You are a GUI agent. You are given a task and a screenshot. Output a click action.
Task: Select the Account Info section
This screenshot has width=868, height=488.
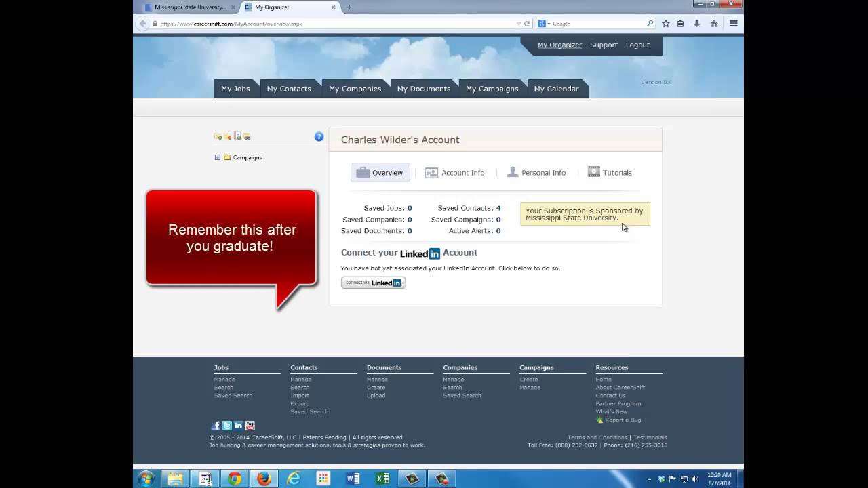(x=455, y=173)
